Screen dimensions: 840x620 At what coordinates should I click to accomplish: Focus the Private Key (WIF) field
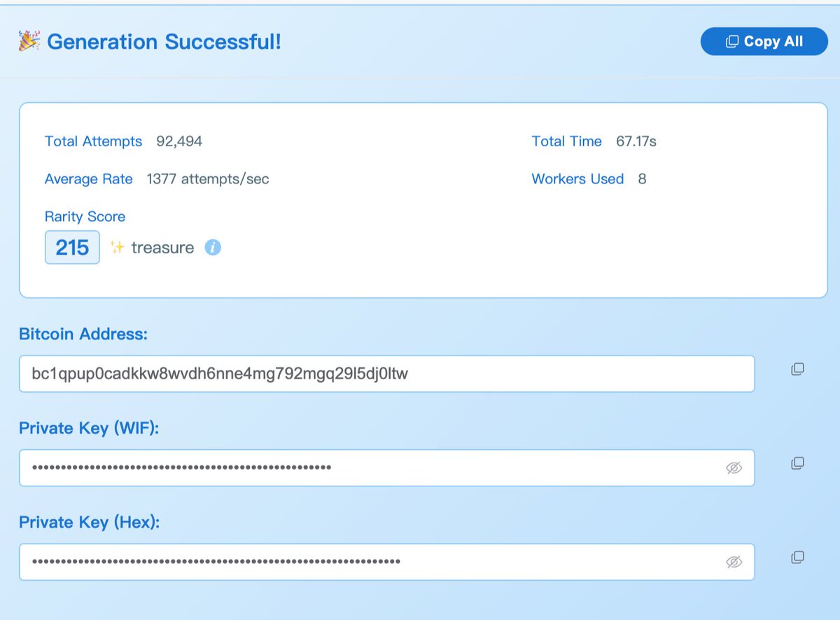[387, 467]
